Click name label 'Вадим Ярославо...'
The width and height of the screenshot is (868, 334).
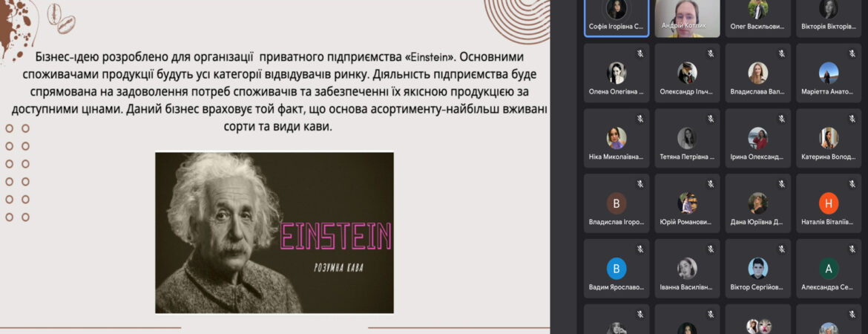616,287
